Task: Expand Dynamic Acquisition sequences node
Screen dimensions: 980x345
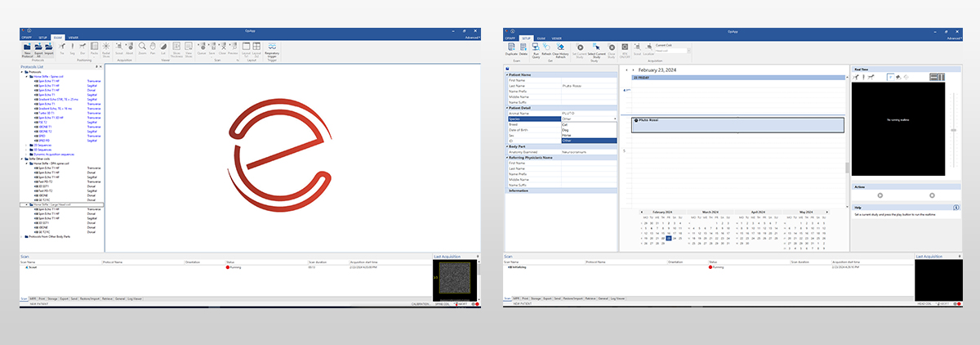Action: [x=26, y=155]
